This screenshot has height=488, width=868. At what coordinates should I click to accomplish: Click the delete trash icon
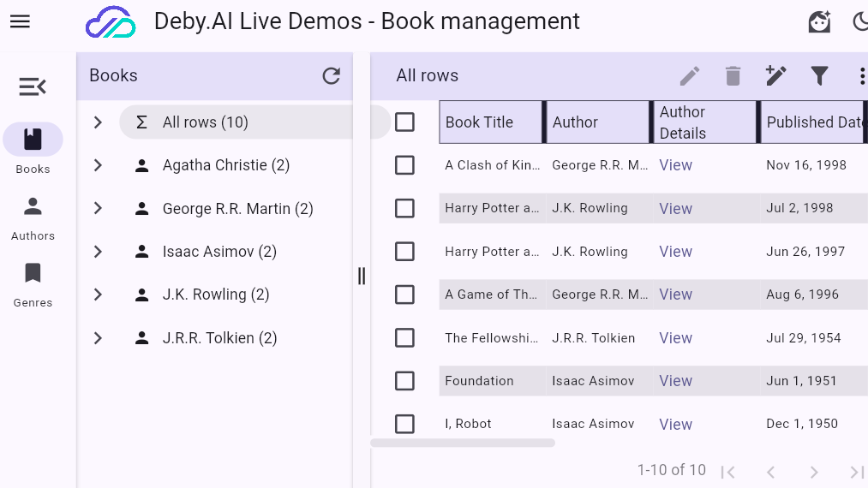click(x=733, y=76)
